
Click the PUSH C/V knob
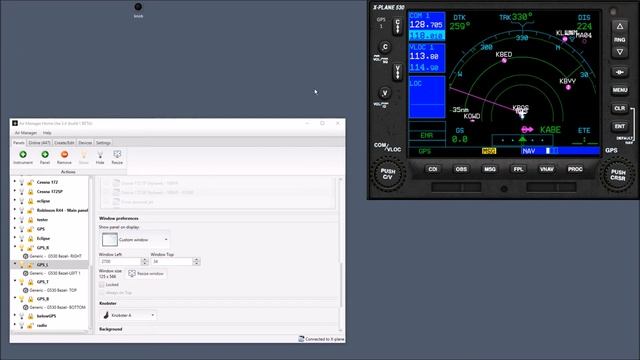[x=388, y=174]
